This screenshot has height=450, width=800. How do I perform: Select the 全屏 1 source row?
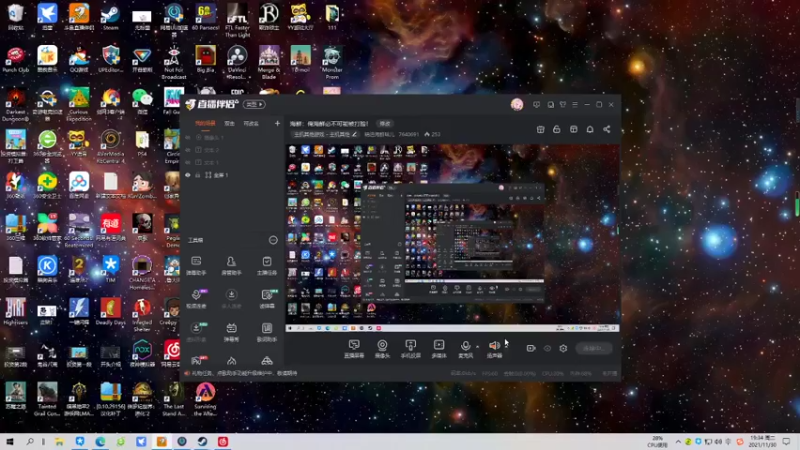pyautogui.click(x=232, y=175)
